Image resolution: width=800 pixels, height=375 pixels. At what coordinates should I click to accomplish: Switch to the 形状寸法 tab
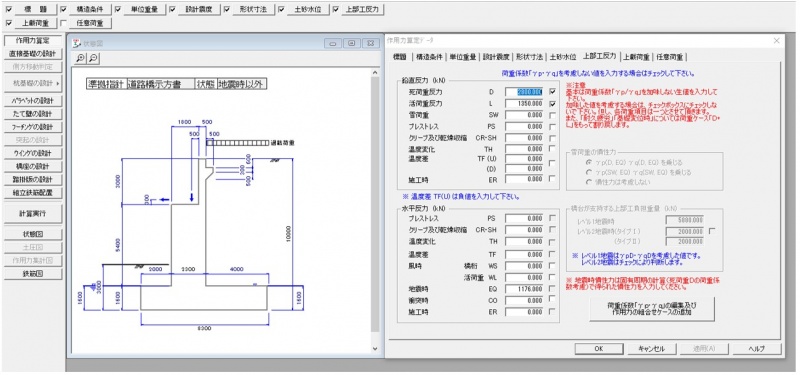[529, 57]
